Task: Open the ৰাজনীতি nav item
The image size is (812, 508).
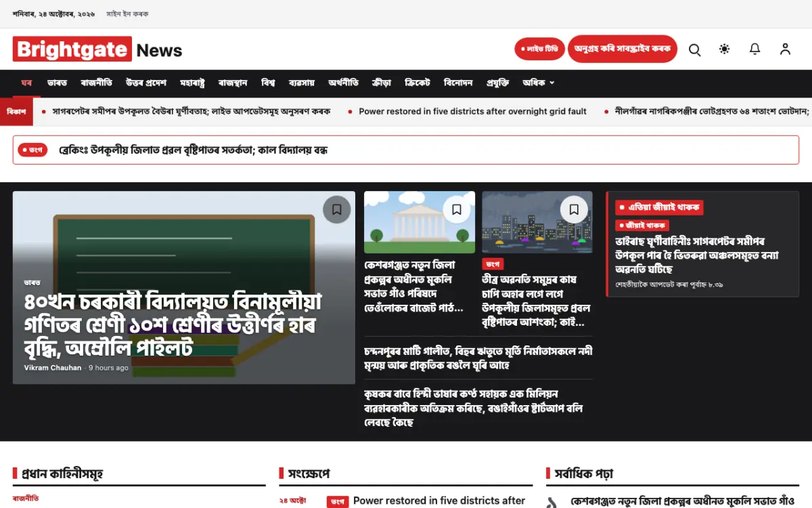Action: click(96, 83)
